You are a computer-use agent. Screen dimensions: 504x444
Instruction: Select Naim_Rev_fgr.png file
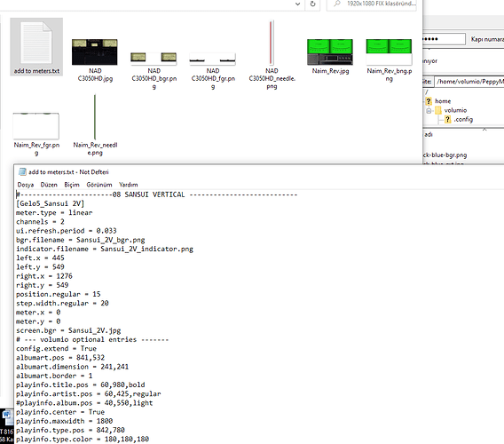coord(36,126)
